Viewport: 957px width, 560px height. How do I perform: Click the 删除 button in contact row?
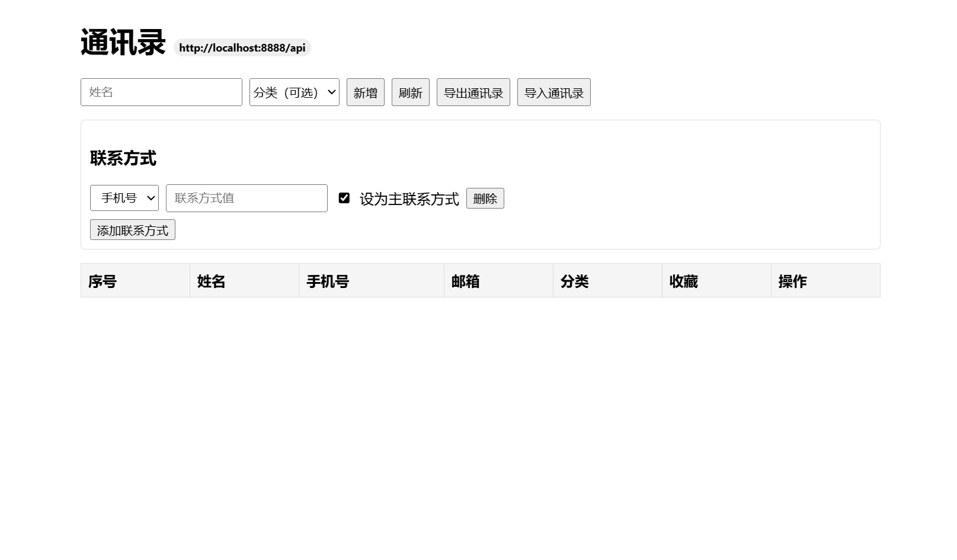(485, 199)
